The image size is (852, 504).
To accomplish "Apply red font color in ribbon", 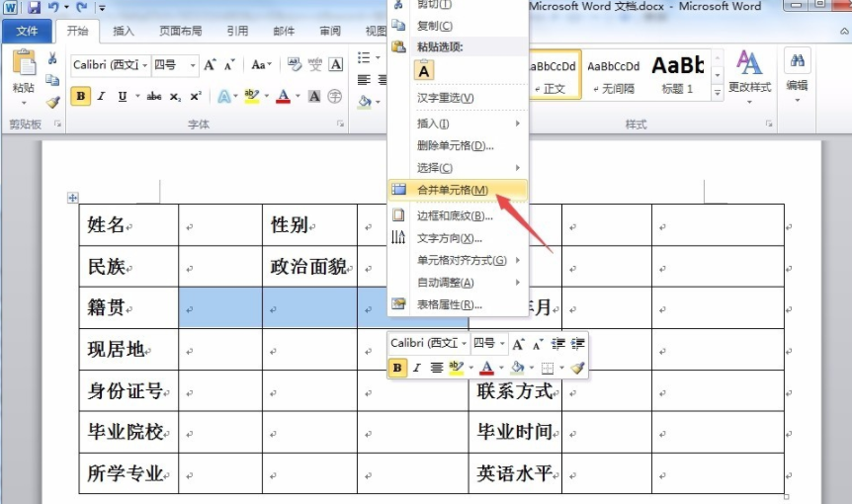I will coord(283,97).
